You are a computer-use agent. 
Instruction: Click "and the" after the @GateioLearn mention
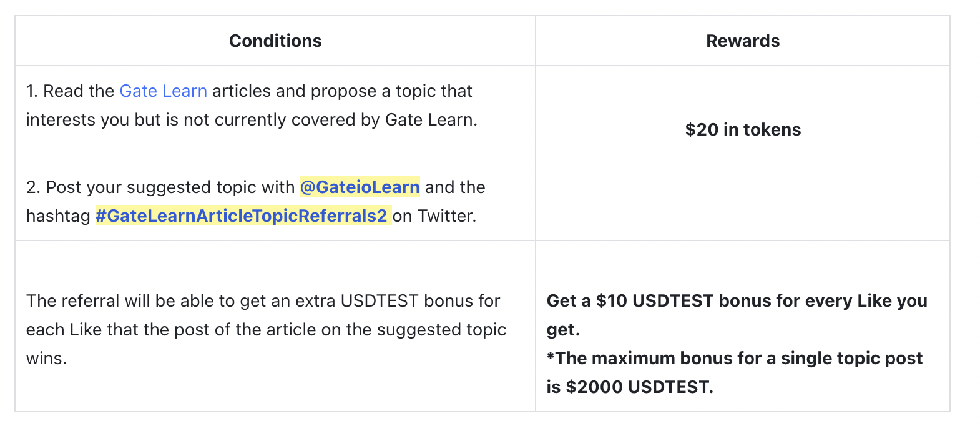point(455,187)
